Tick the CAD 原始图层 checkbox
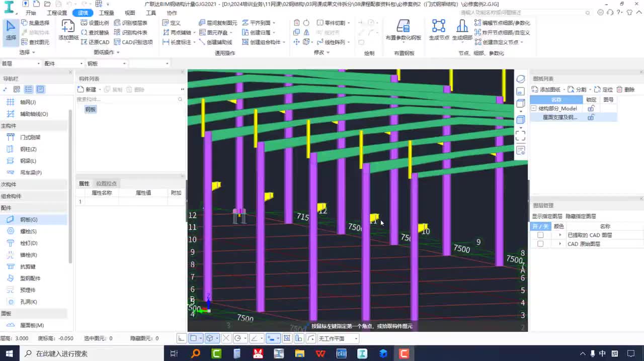Viewport: 644px width, 361px height. [x=540, y=244]
